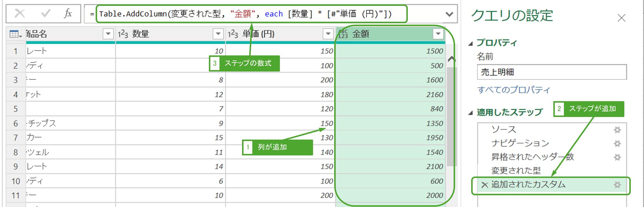This screenshot has width=644, height=207.
Task: Click the gear icon beside ナビゲーション step
Action: (x=617, y=144)
